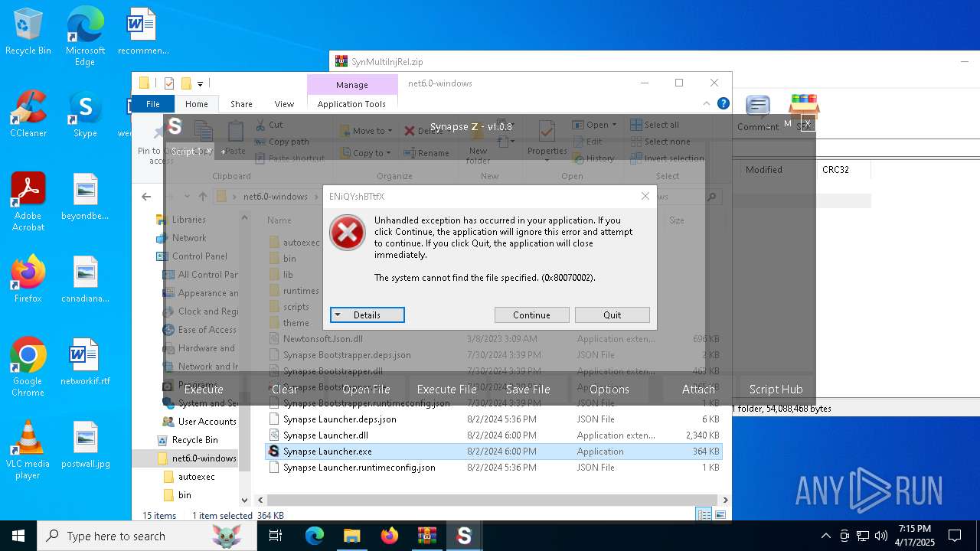Switch to the Home ribbon tab
This screenshot has width=980, height=551.
(x=197, y=104)
